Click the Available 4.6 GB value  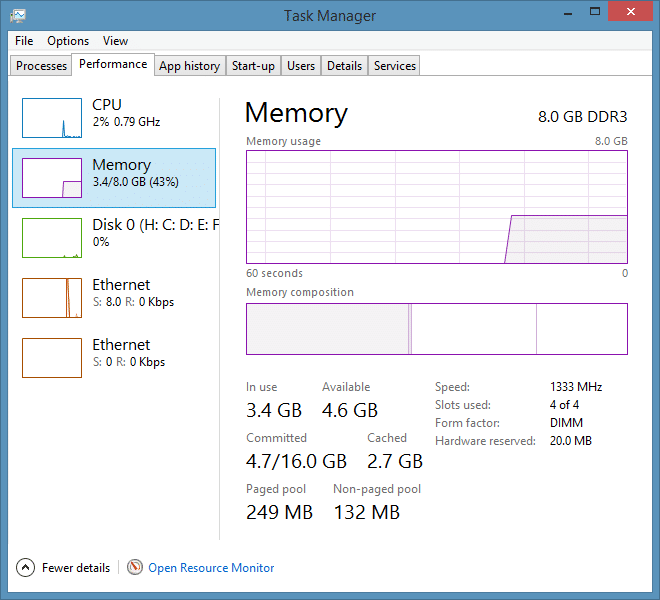pyautogui.click(x=350, y=410)
